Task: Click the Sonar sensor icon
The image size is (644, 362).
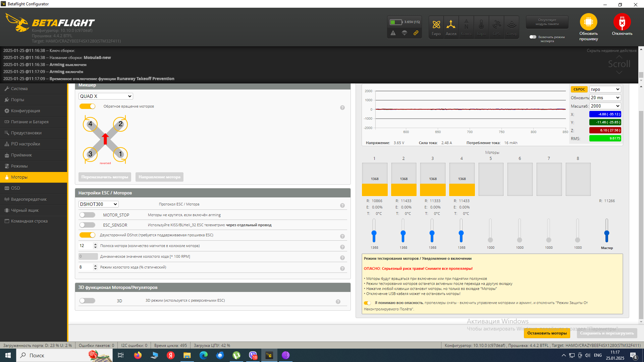Action: pyautogui.click(x=512, y=27)
